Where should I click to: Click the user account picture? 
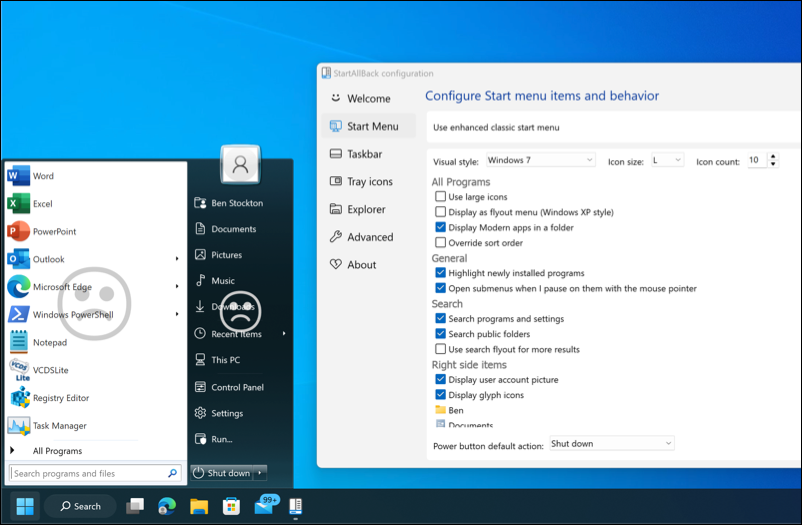point(240,165)
